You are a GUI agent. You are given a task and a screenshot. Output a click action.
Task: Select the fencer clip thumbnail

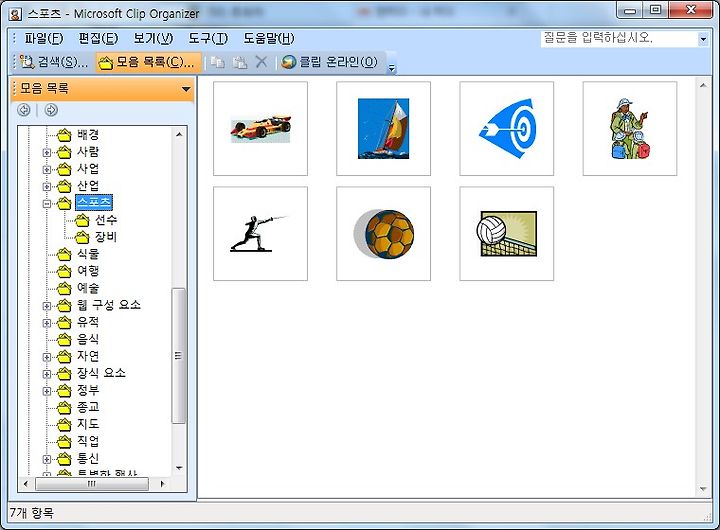coord(260,233)
